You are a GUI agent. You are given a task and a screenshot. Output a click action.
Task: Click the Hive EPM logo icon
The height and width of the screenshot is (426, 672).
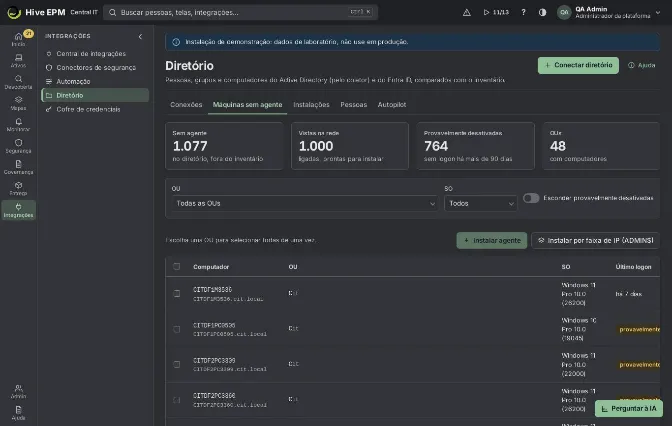tap(14, 12)
